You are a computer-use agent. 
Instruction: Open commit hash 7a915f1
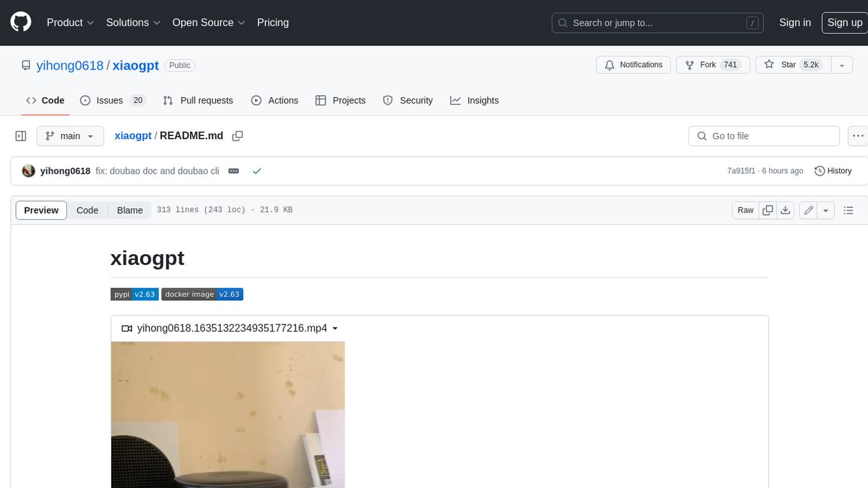tap(741, 171)
